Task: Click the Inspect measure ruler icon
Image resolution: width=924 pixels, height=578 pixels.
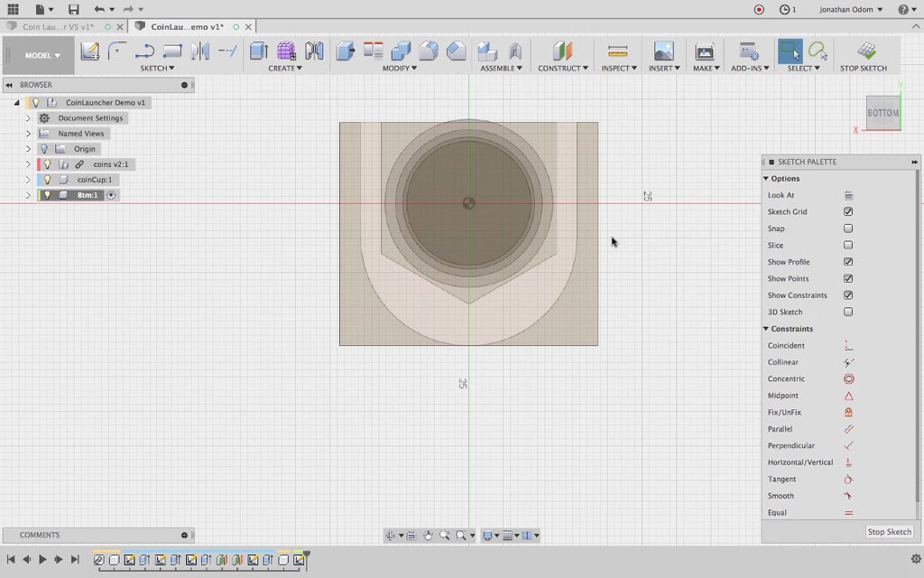Action: click(617, 51)
